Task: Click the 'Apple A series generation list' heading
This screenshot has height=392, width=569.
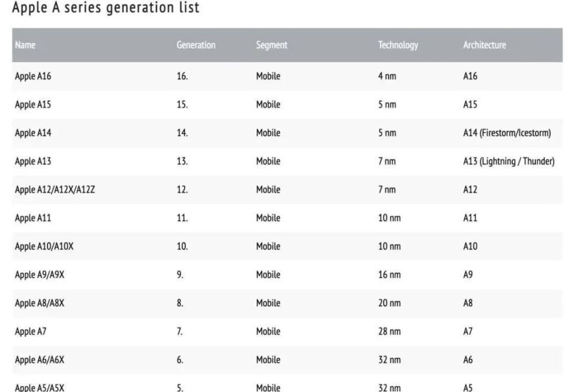Action: tap(106, 8)
